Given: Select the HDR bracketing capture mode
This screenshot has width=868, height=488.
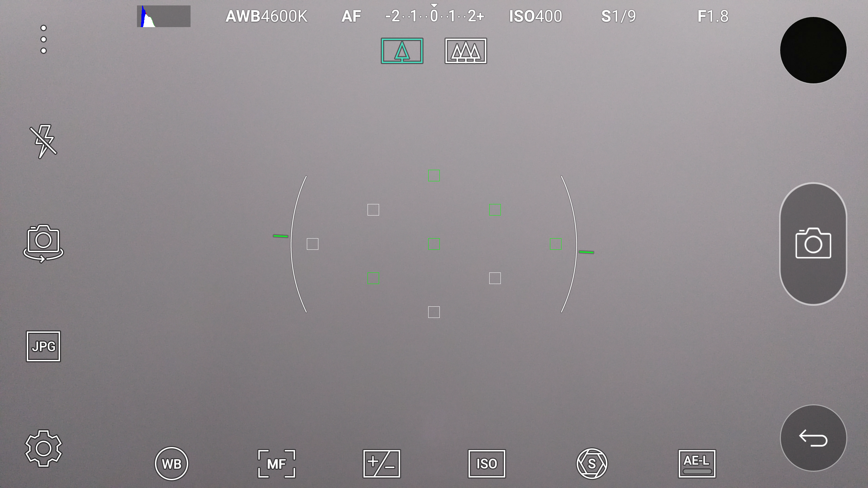Looking at the screenshot, I should 465,50.
